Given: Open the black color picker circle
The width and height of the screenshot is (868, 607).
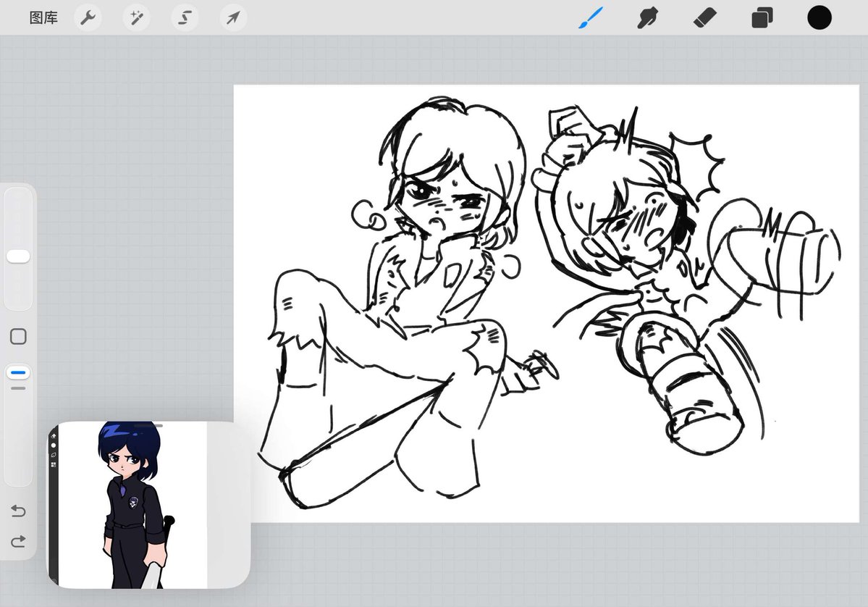Looking at the screenshot, I should [x=819, y=17].
